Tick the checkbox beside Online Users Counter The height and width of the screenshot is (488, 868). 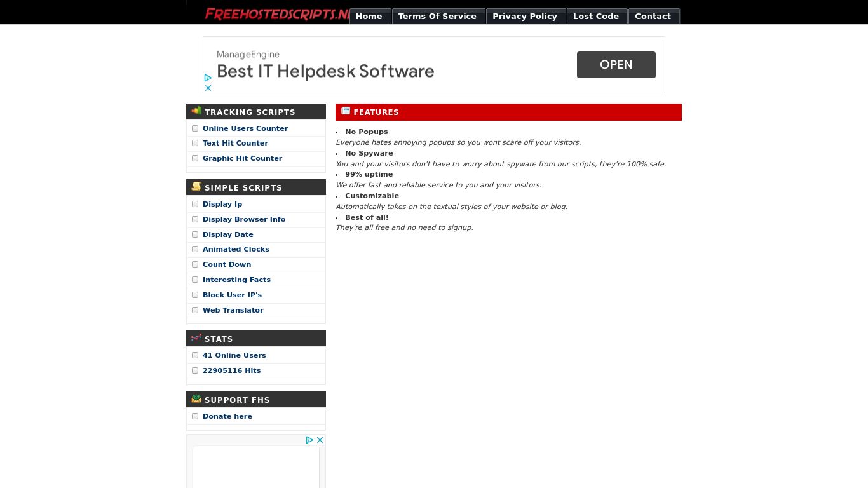pyautogui.click(x=195, y=128)
